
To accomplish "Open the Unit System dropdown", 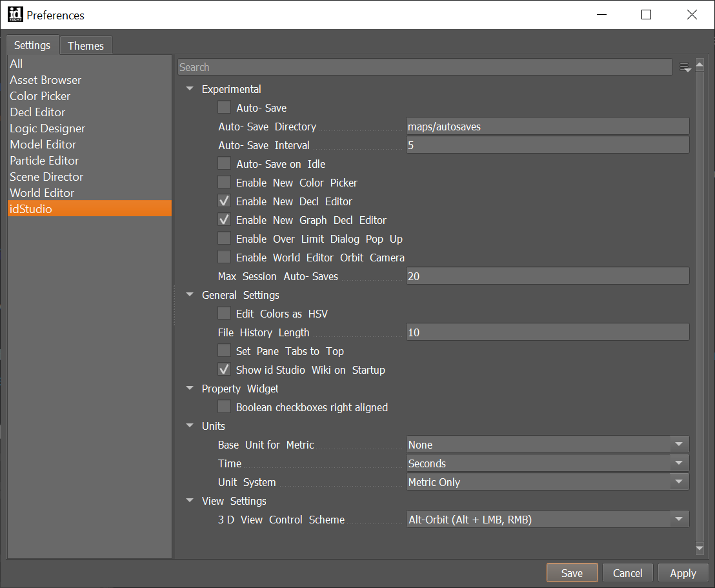I will (x=547, y=482).
